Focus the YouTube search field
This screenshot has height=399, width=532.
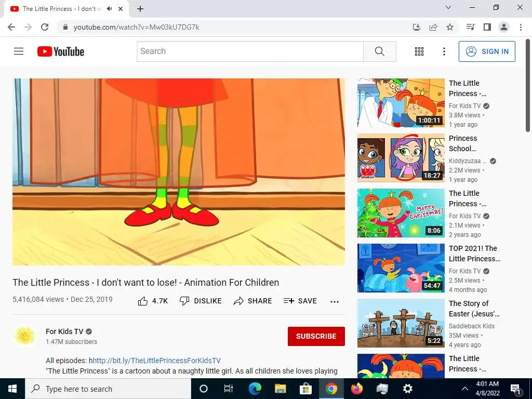[x=250, y=51]
